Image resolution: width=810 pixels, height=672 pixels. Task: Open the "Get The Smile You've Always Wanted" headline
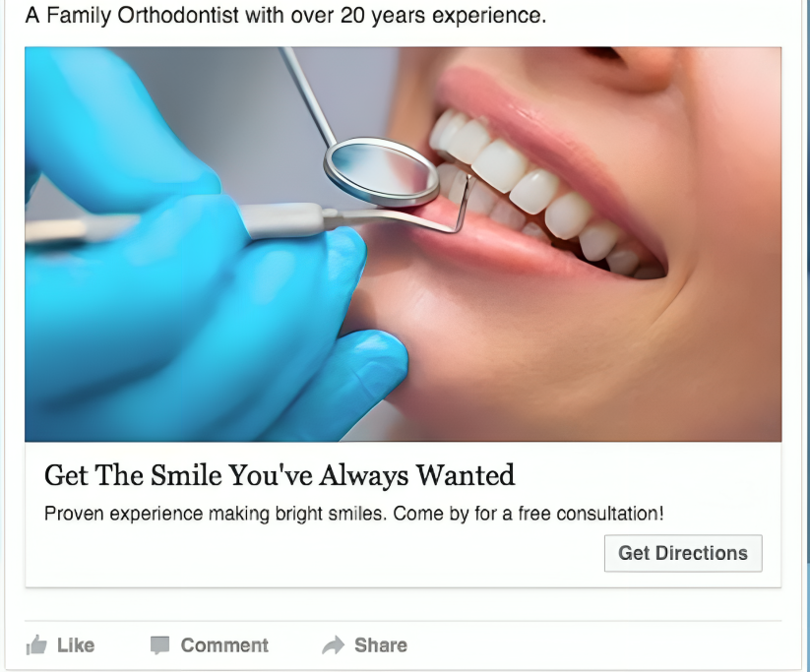click(280, 475)
